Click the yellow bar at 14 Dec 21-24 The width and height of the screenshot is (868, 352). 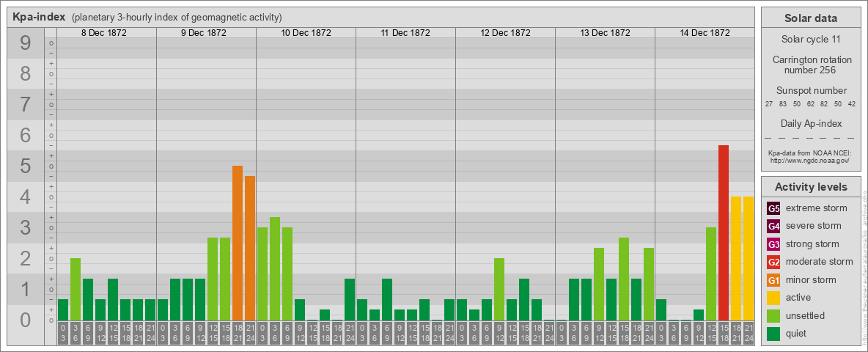coord(749,258)
